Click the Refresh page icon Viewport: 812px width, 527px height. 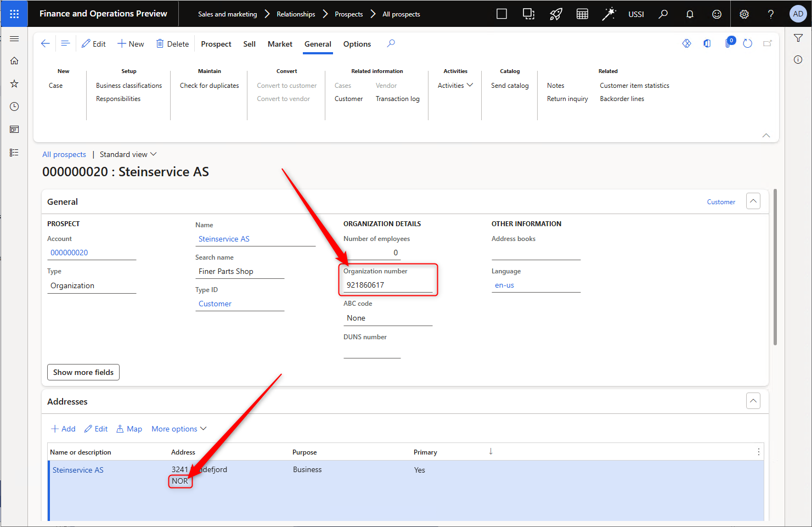(747, 43)
